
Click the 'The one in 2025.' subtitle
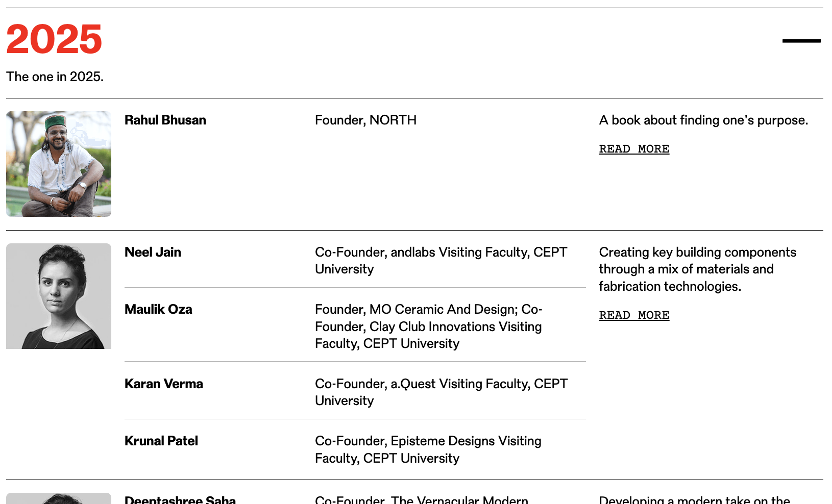(55, 77)
